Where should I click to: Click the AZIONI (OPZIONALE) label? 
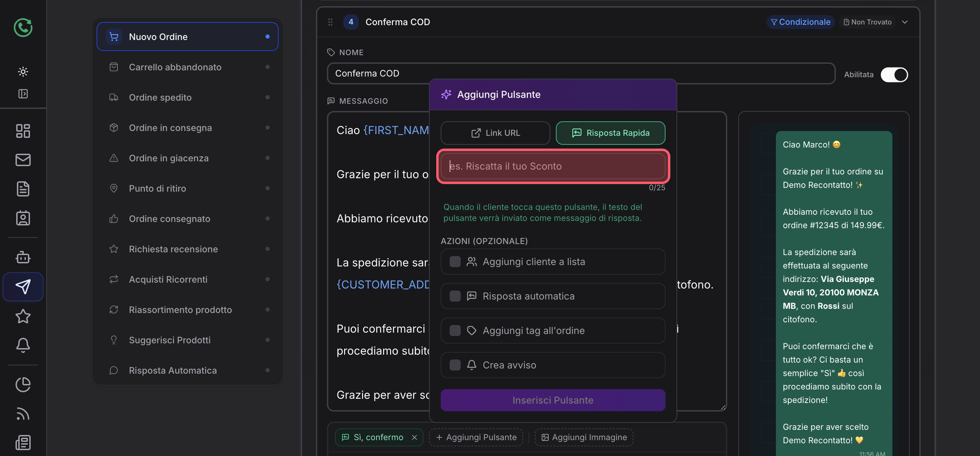[x=484, y=241]
